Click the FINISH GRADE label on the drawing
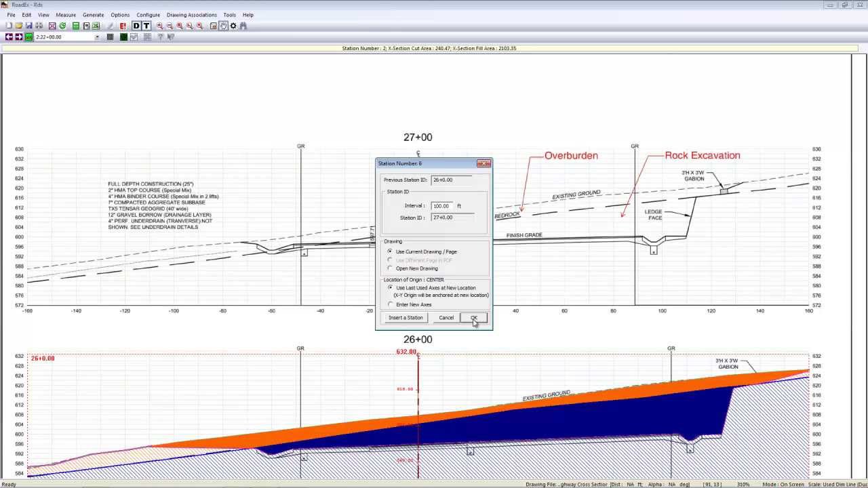 (524, 235)
